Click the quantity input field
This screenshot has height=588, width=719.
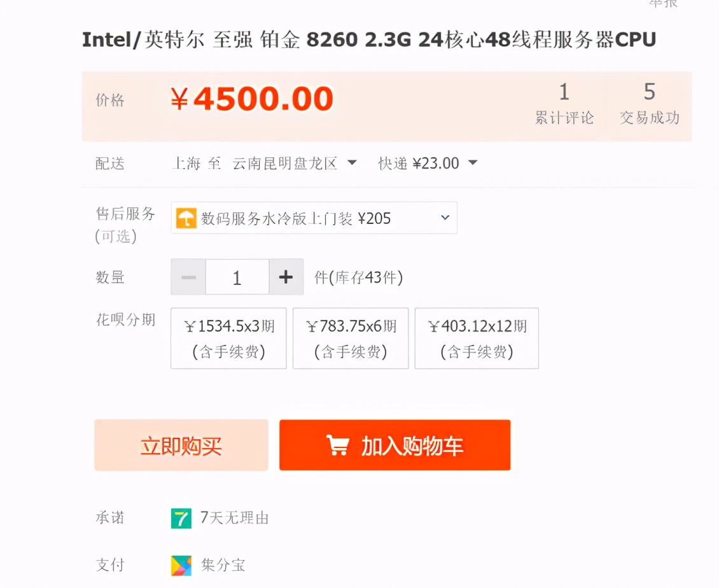click(x=237, y=277)
